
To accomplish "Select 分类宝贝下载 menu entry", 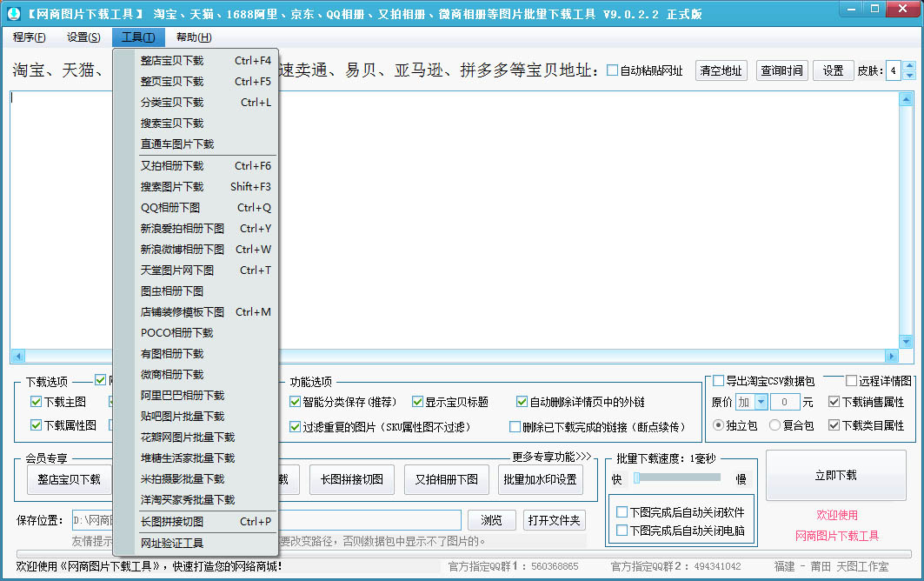I will coord(206,102).
